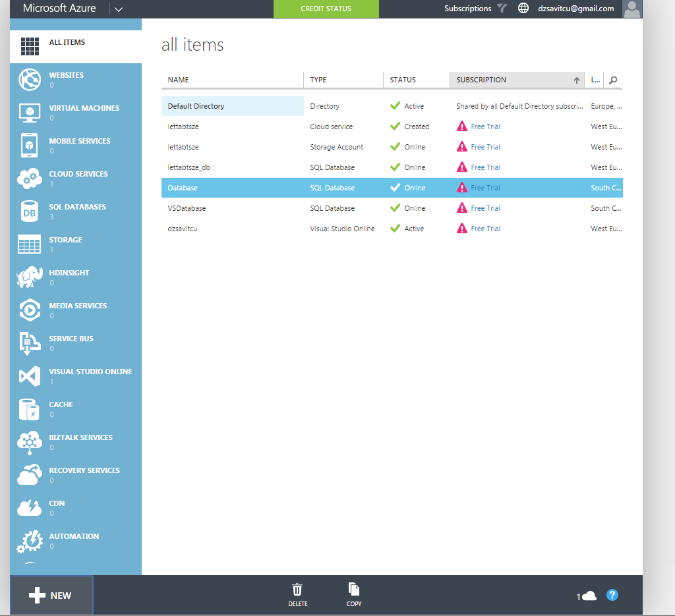Image resolution: width=675 pixels, height=616 pixels.
Task: Click the Credit Status button
Action: (326, 9)
